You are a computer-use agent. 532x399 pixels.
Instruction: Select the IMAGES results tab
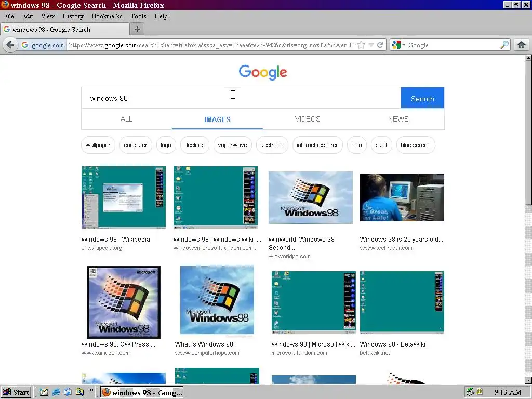(x=217, y=119)
